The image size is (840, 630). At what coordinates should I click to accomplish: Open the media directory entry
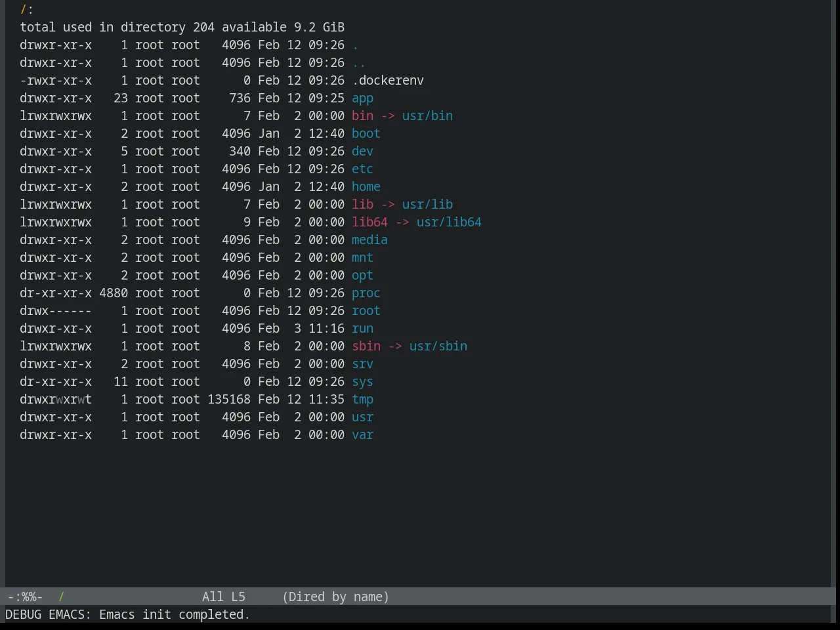tap(369, 240)
